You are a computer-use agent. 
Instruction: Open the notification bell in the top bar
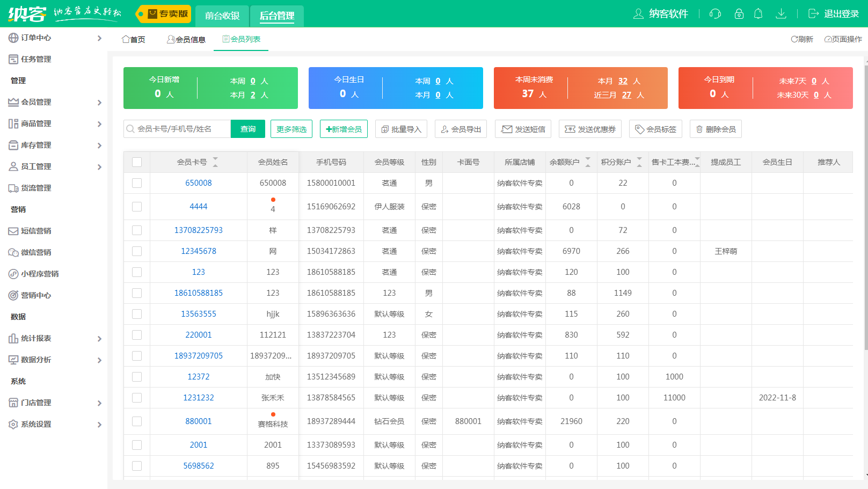(x=758, y=13)
